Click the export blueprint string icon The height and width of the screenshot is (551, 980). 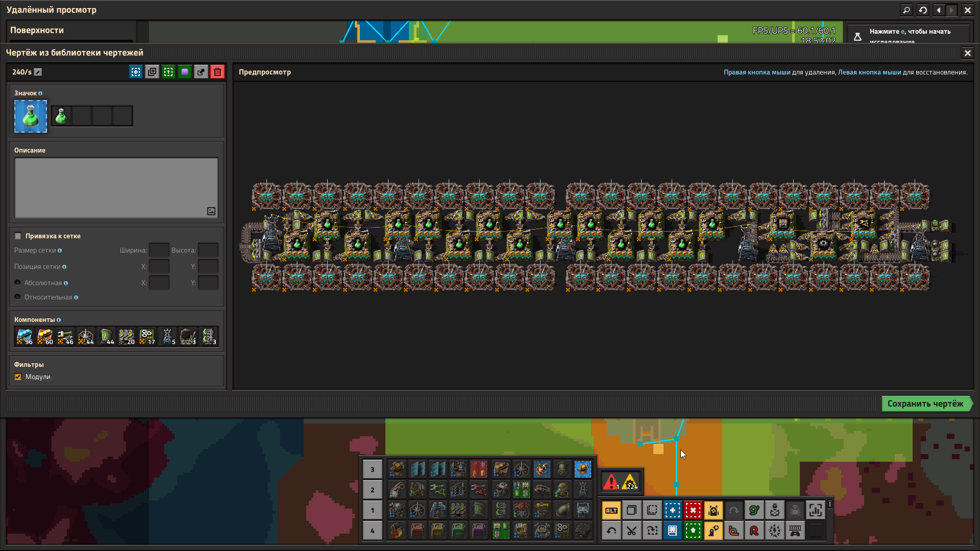click(x=201, y=72)
